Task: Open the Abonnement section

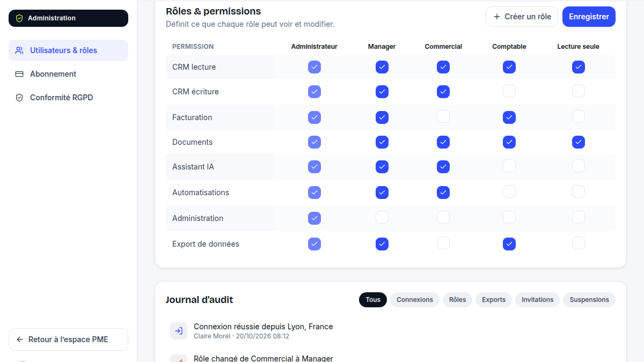Action: pos(68,74)
